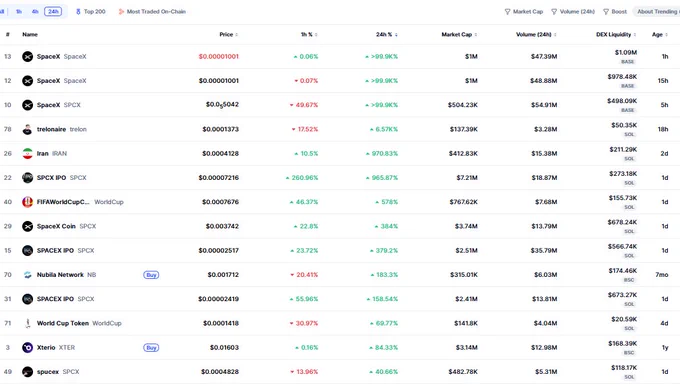The height and width of the screenshot is (384, 680).
Task: Open the Volume (24h) filter dropdown
Action: coord(573,12)
